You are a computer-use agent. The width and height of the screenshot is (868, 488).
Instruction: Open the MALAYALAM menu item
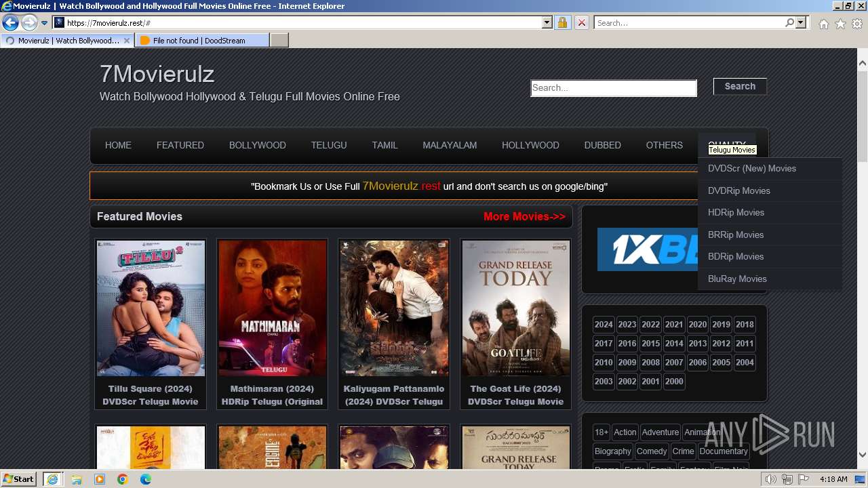click(450, 145)
